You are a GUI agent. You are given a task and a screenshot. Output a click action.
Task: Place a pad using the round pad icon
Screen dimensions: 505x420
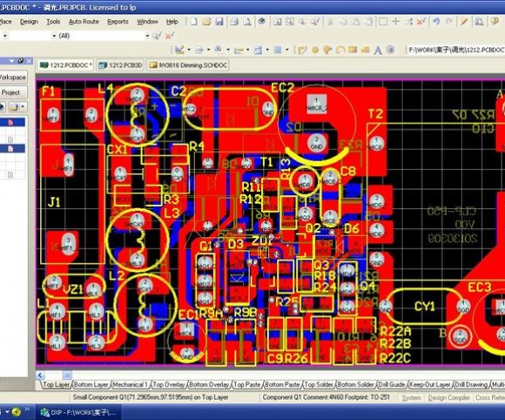click(315, 50)
